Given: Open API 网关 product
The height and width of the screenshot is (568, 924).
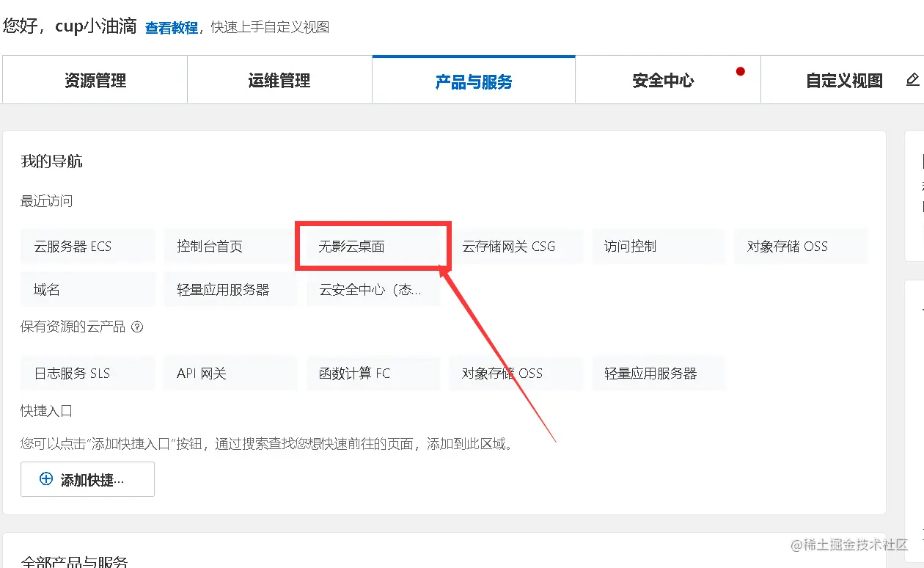Looking at the screenshot, I should click(x=230, y=374).
